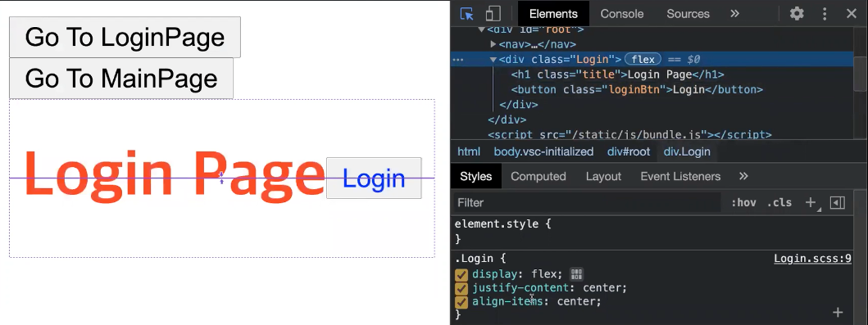Toggle the device toolbar icon
This screenshot has height=325, width=868.
493,14
